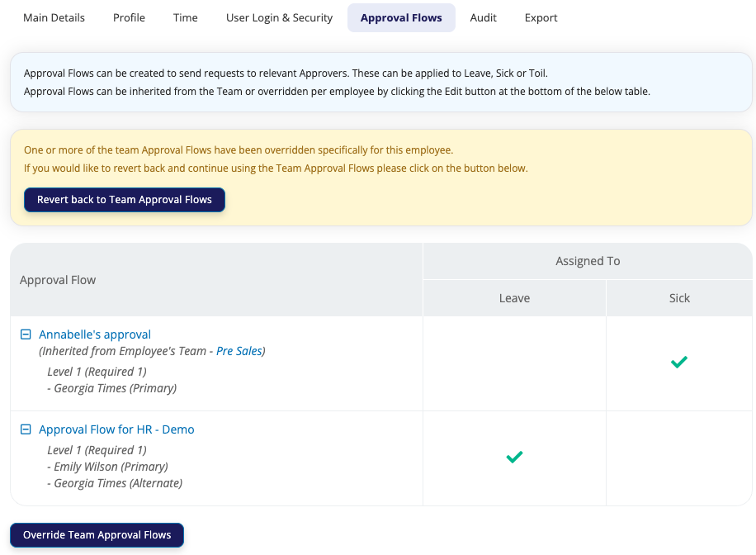Open the Audit tab
The image size is (756, 555).
483,18
